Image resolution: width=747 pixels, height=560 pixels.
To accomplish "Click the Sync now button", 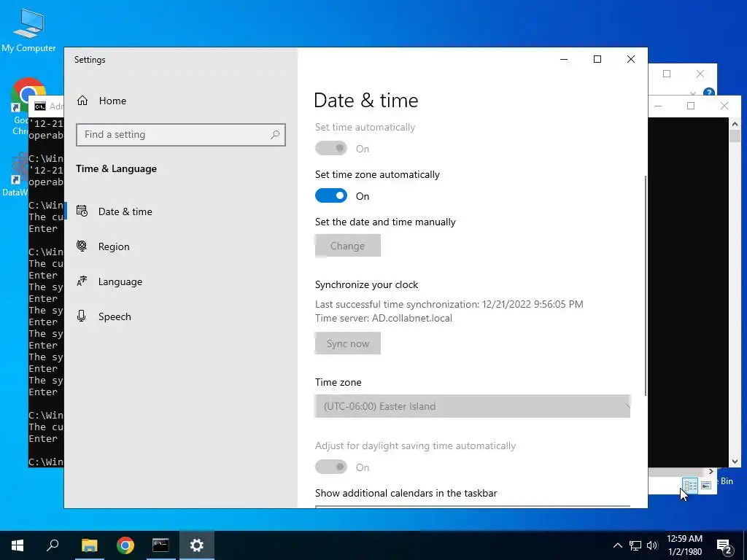I will pyautogui.click(x=348, y=343).
